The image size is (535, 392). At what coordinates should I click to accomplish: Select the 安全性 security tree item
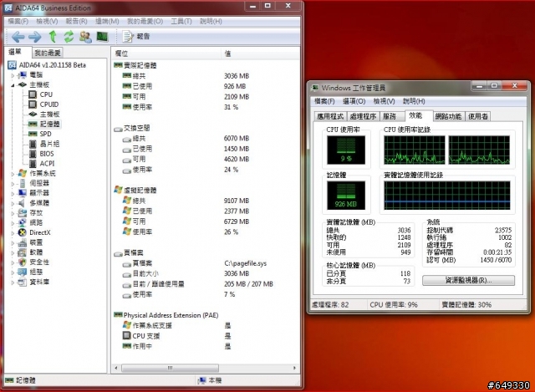click(x=39, y=262)
